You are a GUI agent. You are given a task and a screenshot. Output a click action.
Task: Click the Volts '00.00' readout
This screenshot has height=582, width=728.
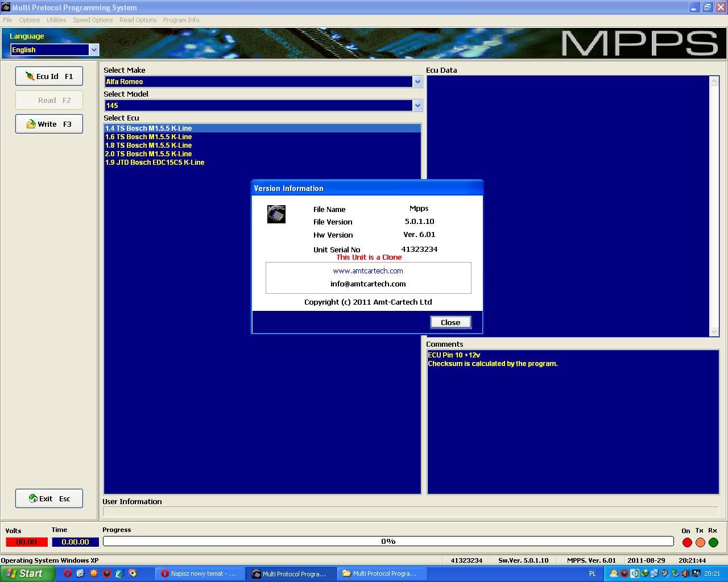pos(26,542)
